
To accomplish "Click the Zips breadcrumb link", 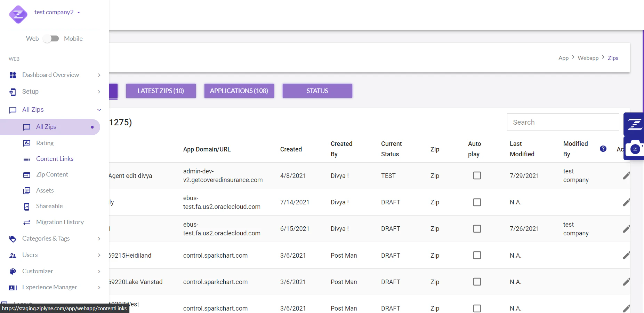I will (x=613, y=58).
